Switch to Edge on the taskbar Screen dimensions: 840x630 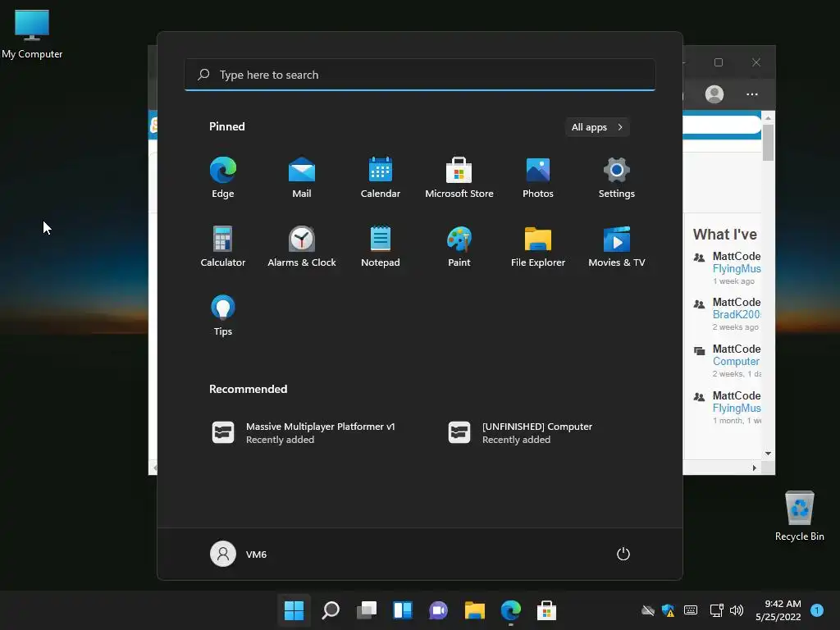(x=510, y=610)
